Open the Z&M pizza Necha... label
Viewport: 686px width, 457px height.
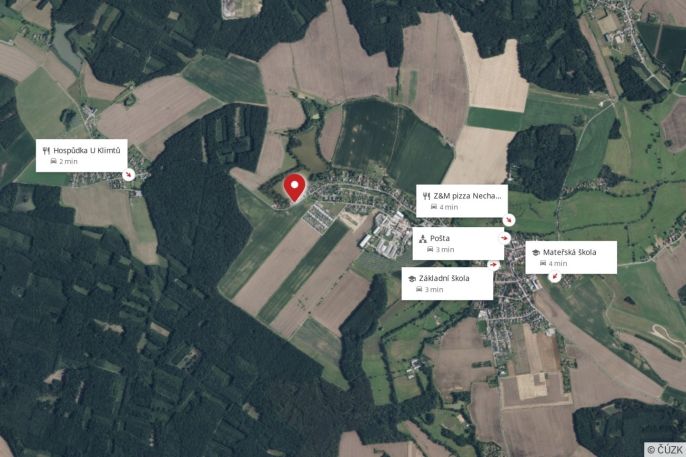click(x=462, y=201)
